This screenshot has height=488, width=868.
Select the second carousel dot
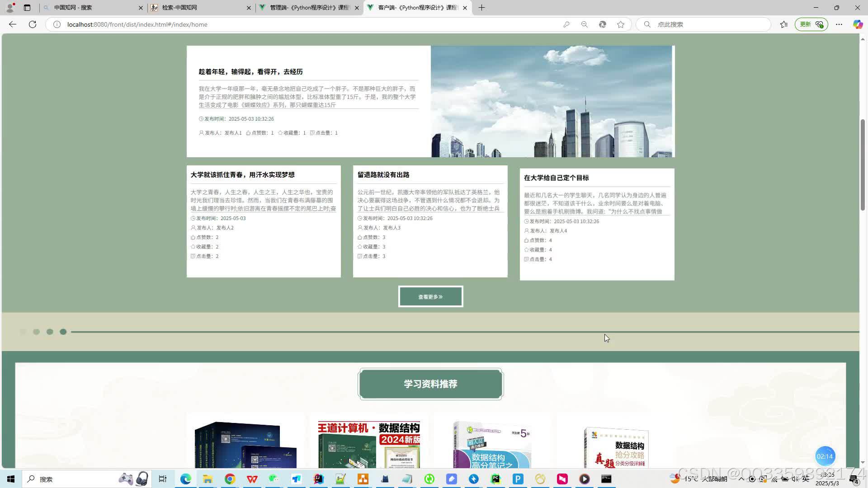point(37,332)
